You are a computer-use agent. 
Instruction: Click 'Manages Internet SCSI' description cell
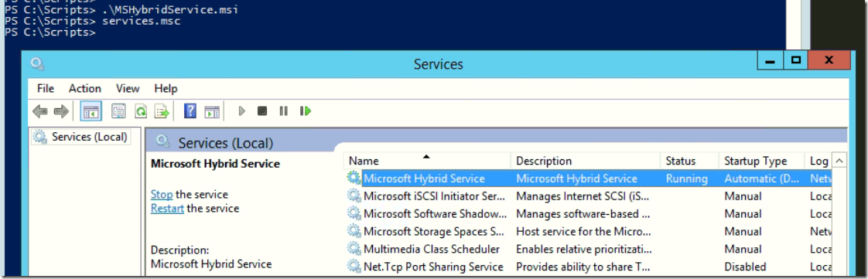[583, 196]
